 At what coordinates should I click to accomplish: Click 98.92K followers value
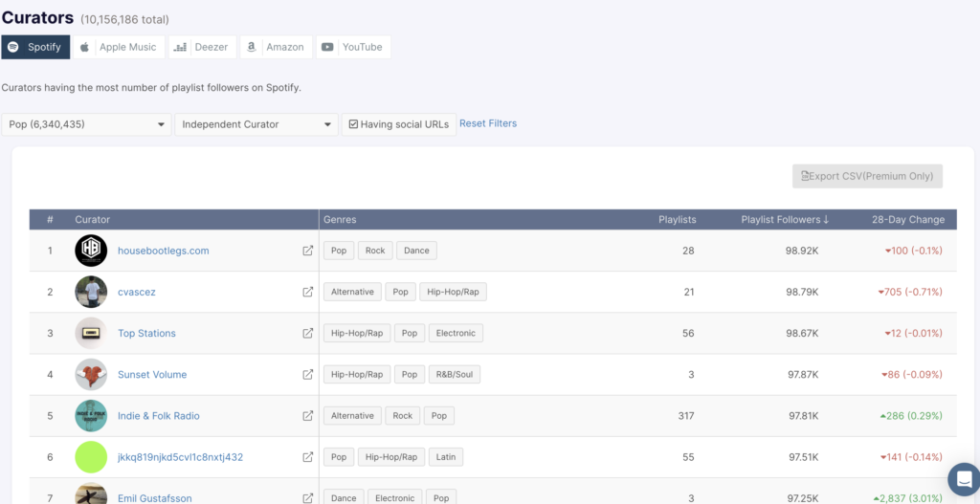tap(802, 251)
